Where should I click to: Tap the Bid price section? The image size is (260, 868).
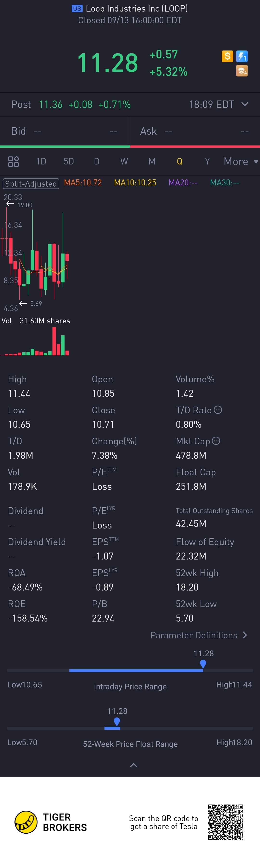(x=64, y=131)
